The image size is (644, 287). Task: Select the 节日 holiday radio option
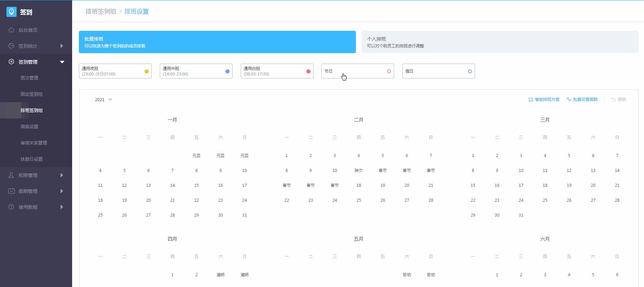(x=389, y=71)
